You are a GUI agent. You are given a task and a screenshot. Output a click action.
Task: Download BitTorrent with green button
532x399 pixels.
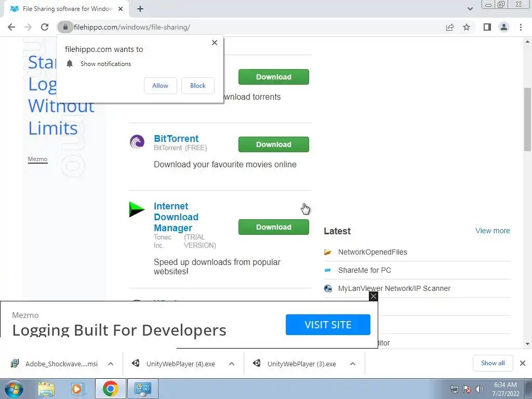point(273,144)
